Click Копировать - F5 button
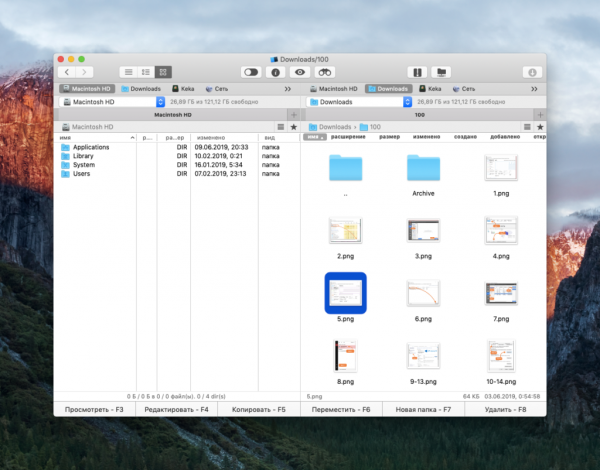The width and height of the screenshot is (600, 470). (259, 410)
